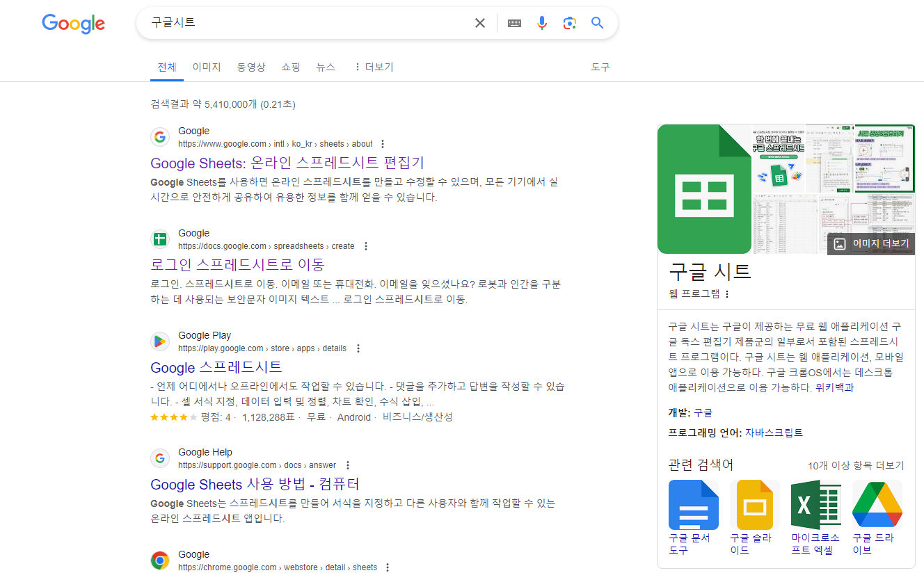Open Google Sheets 사용 방법 - 컴퓨터 link
The width and height of the screenshot is (924, 573).
click(x=255, y=484)
